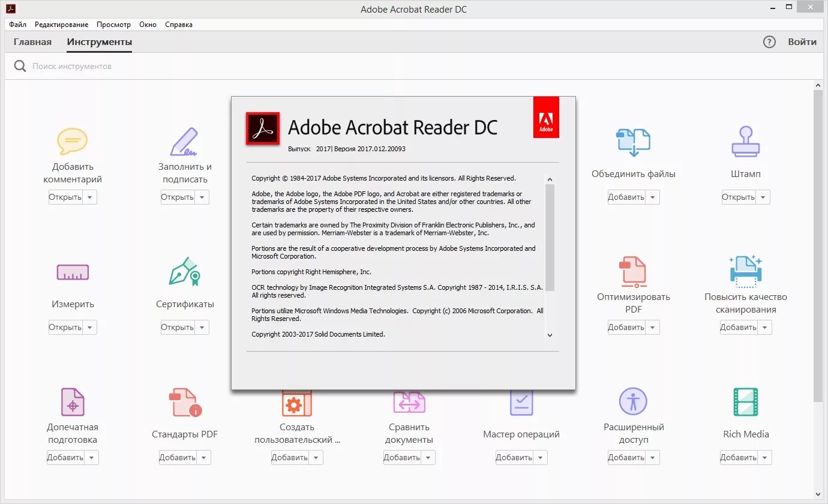Viewport: 828px width, 504px height.
Task: Click the Acrobat icon in the title bar
Action: point(10,9)
